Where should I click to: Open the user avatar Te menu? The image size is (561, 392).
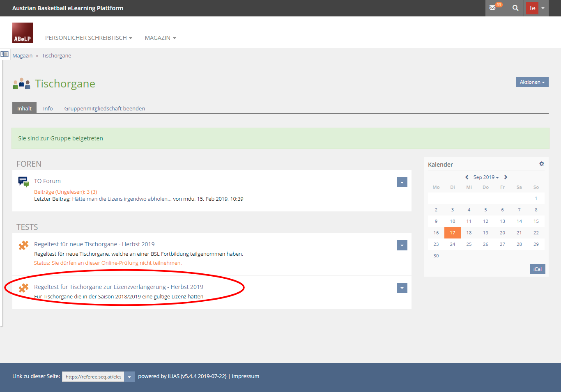click(537, 8)
